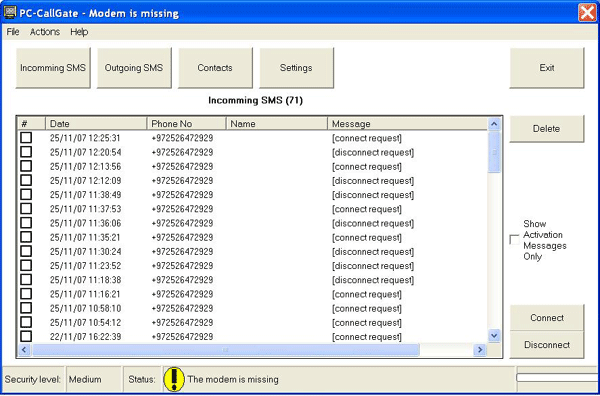Check the box for message 12:20:54

click(26, 152)
